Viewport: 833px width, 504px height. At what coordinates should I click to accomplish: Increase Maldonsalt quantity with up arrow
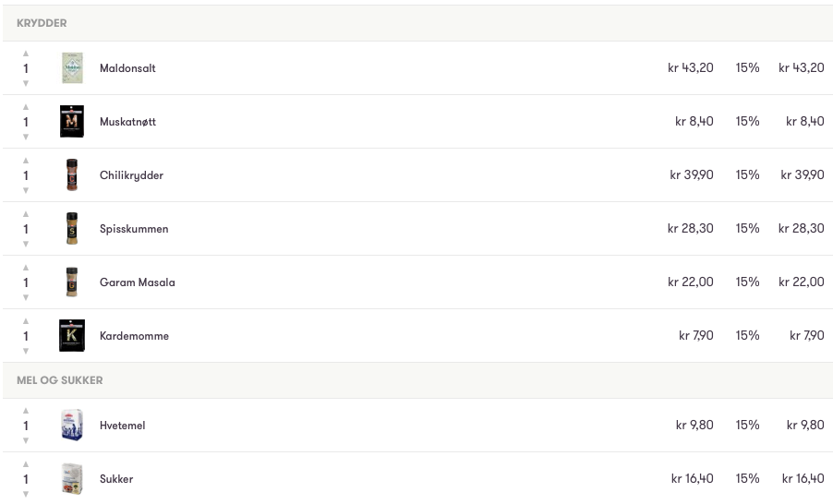tap(26, 54)
